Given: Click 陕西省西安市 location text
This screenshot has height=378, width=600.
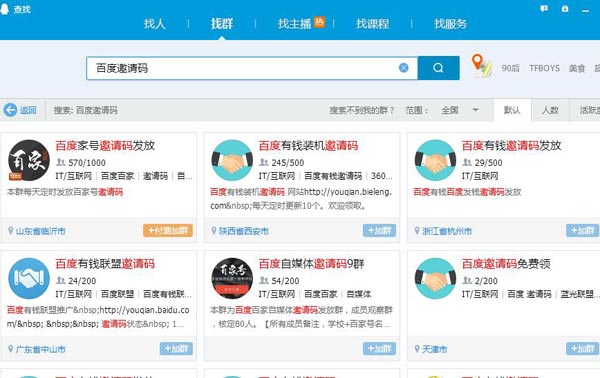Looking at the screenshot, I should click(244, 231).
